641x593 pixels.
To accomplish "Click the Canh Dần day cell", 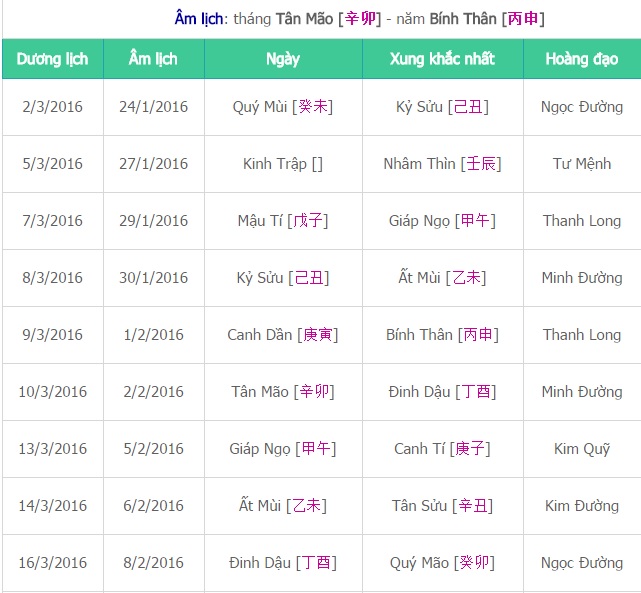I will pos(283,335).
